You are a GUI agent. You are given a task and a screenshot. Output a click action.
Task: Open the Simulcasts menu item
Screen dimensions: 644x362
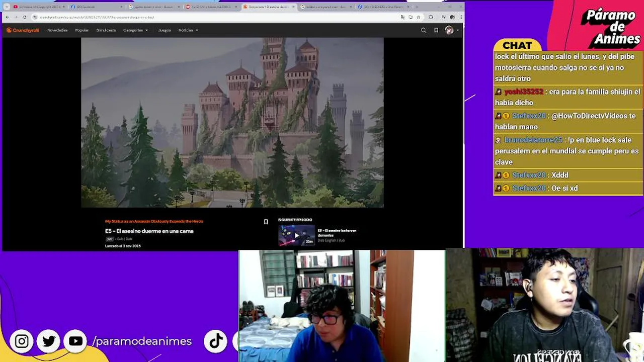click(106, 30)
